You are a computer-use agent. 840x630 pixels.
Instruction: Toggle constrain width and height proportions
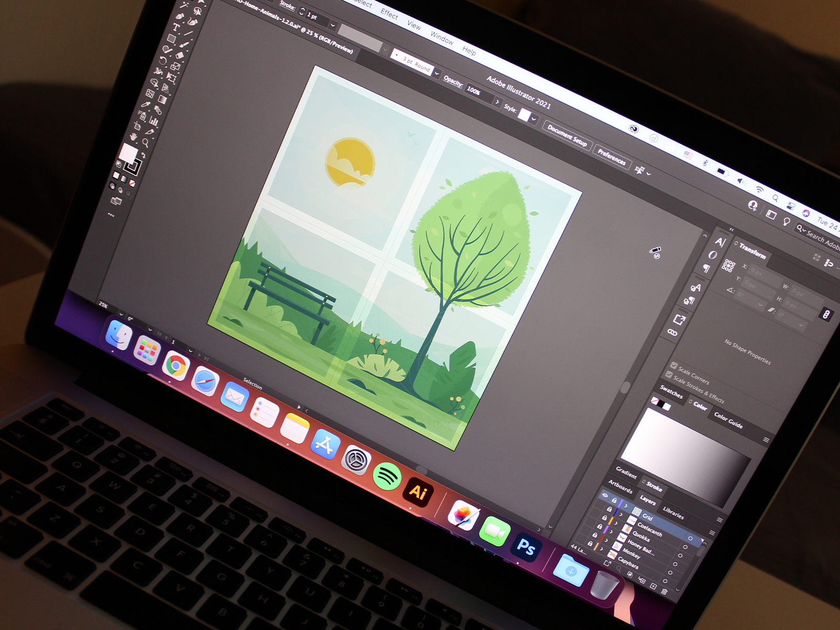pos(826,314)
